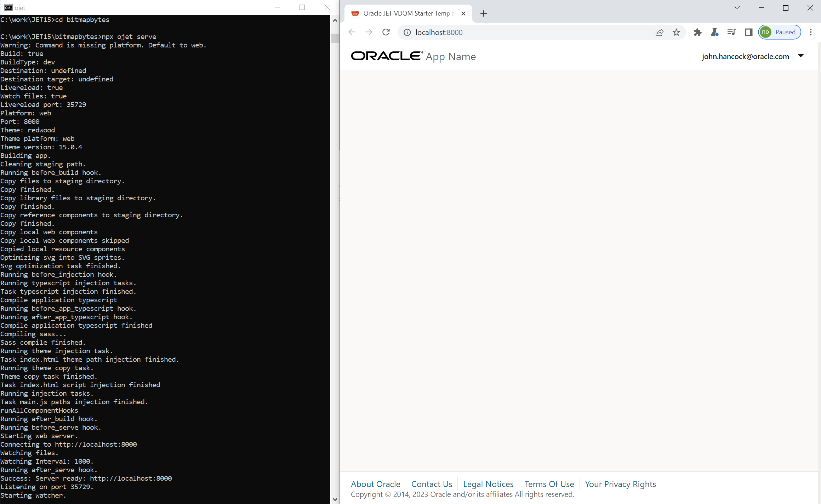This screenshot has width=821, height=504.
Task: Open the Extensions puzzle icon
Action: (x=697, y=32)
